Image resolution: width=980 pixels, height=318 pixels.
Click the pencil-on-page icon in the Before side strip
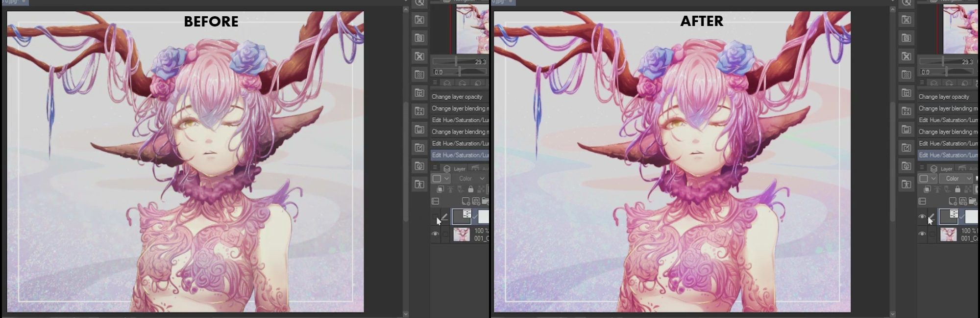click(x=419, y=148)
